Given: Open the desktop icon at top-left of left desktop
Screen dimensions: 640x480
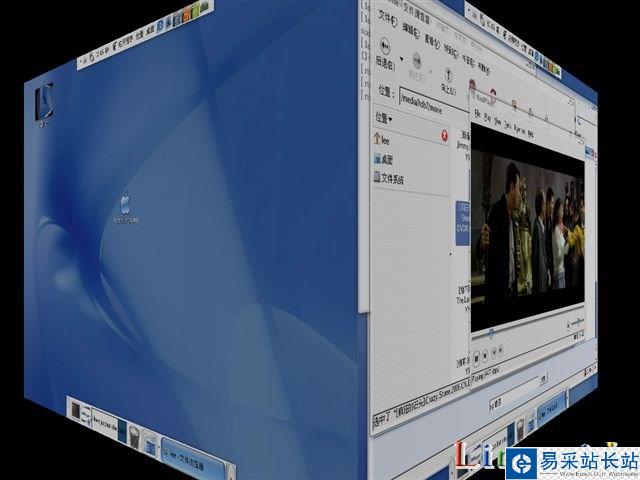Looking at the screenshot, I should [x=44, y=101].
